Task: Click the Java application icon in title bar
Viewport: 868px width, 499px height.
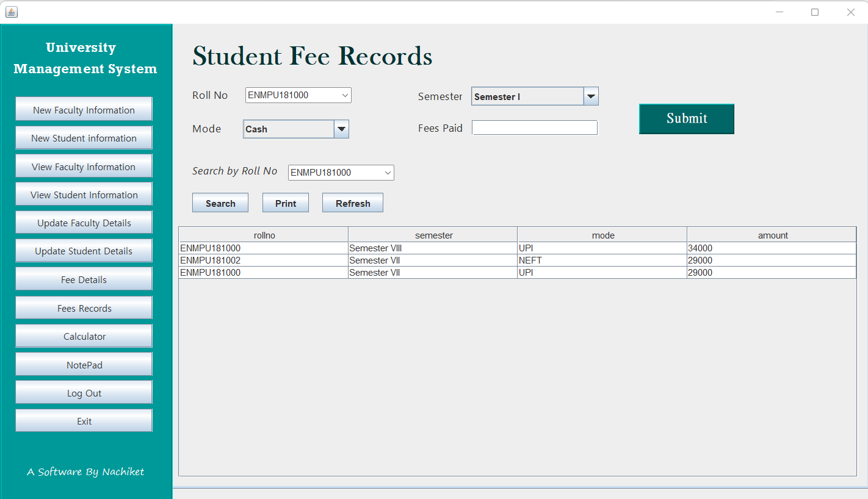Action: tap(12, 12)
